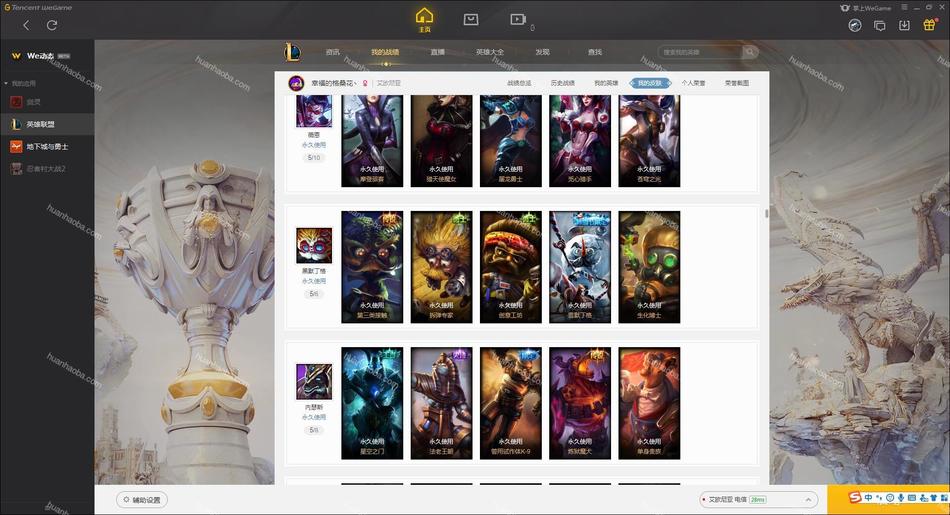950x515 pixels.
Task: Open the download manager icon
Action: click(x=904, y=25)
